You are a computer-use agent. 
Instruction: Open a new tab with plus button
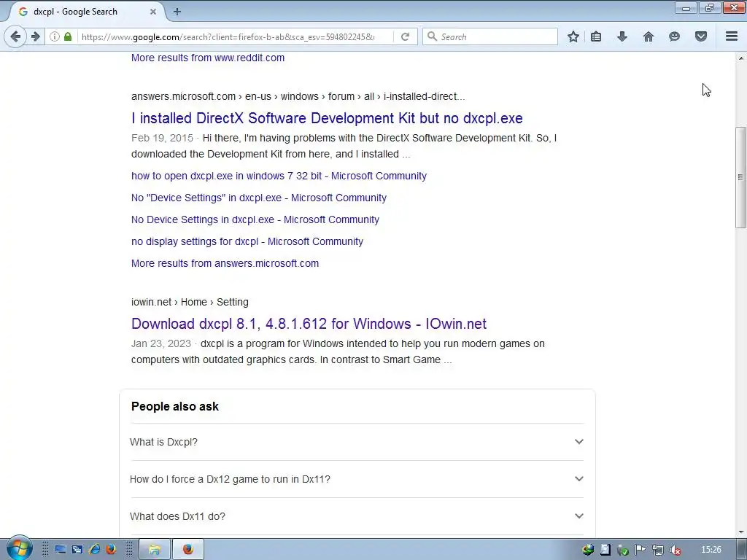tap(177, 12)
